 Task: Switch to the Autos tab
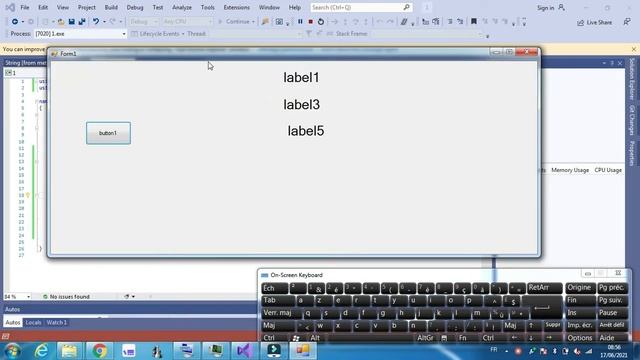coord(13,322)
